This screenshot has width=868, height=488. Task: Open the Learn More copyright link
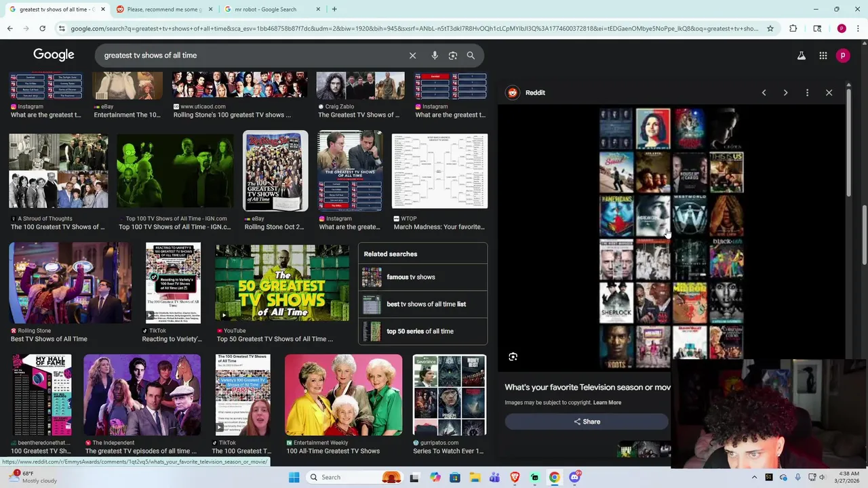607,403
